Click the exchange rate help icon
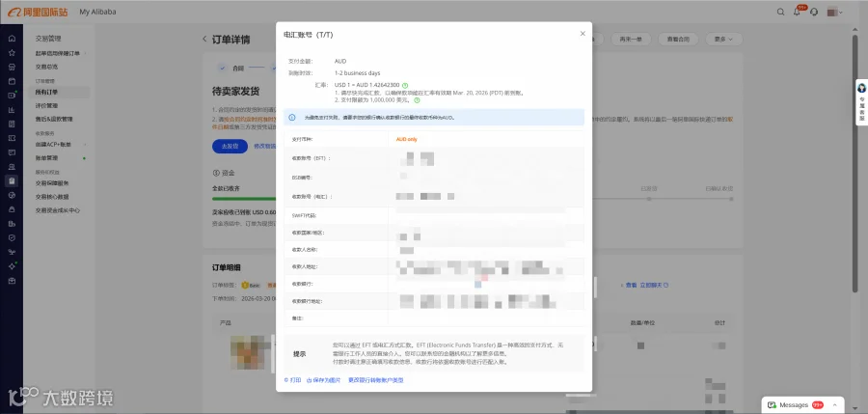868x414 pixels. point(405,85)
